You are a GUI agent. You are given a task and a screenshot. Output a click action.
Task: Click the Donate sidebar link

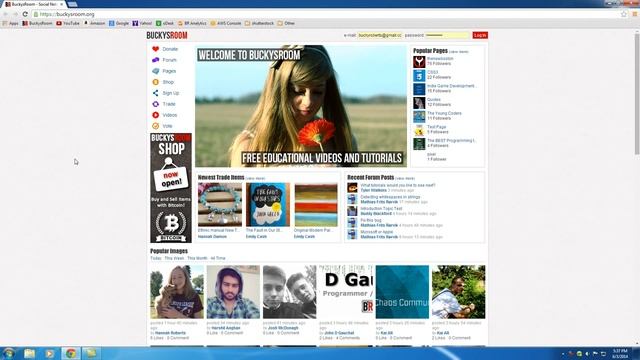(170, 49)
